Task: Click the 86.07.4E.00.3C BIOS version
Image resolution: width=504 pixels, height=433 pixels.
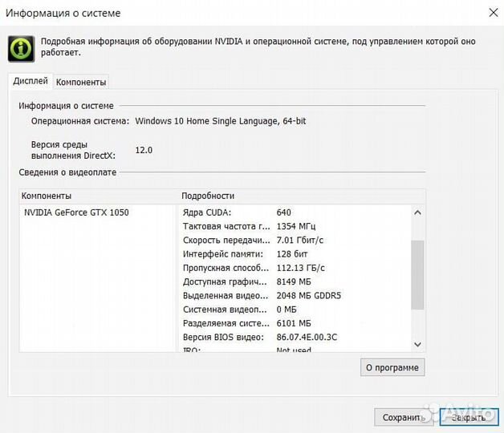Action: pos(307,338)
